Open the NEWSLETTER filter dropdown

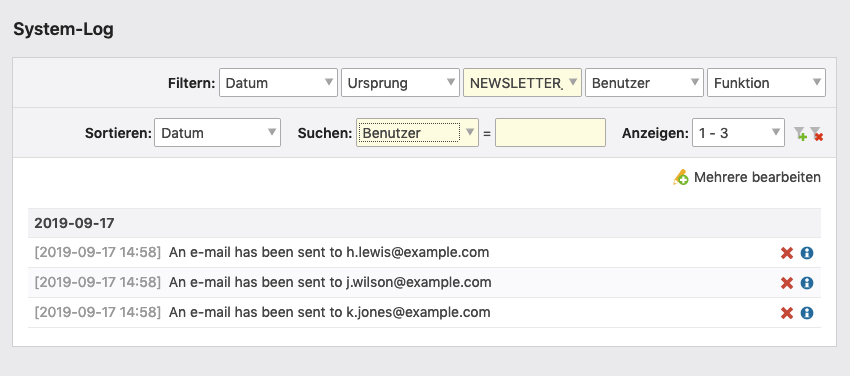pyautogui.click(x=522, y=83)
